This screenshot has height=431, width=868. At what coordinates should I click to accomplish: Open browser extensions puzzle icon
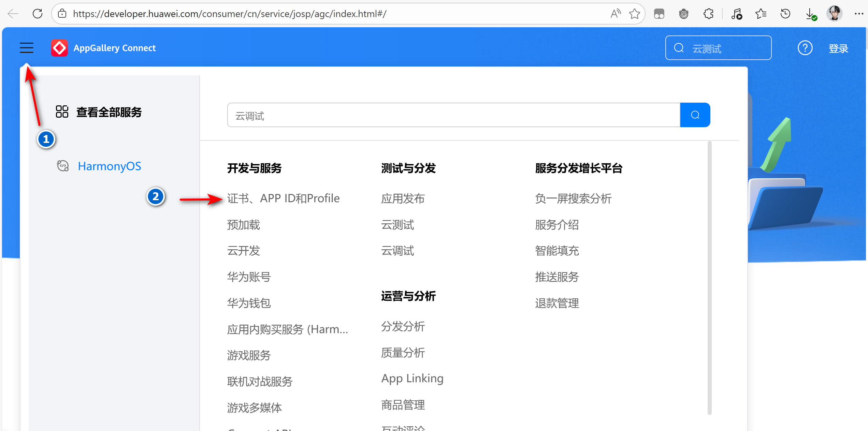point(709,14)
